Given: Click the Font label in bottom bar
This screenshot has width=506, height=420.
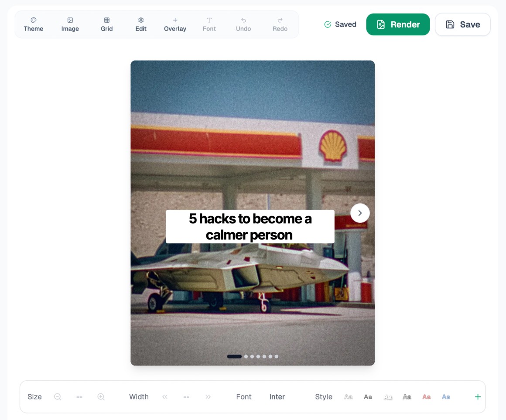Looking at the screenshot, I should [244, 397].
